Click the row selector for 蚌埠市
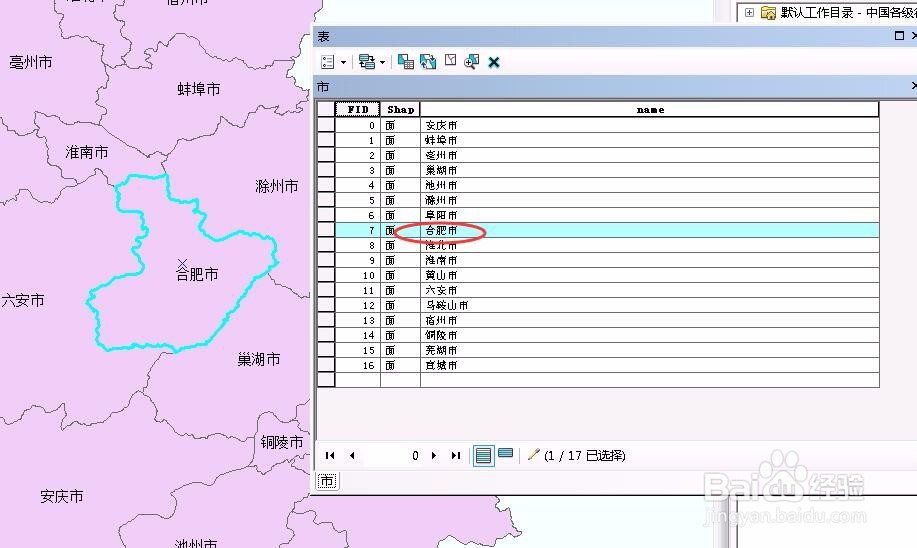This screenshot has height=548, width=917. (326, 140)
